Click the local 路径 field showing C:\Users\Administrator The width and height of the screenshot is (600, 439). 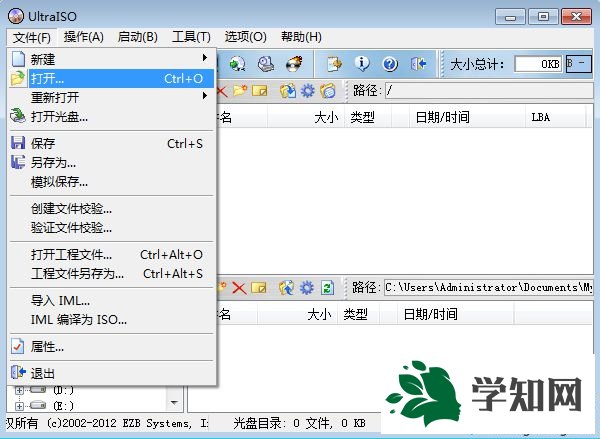point(489,287)
